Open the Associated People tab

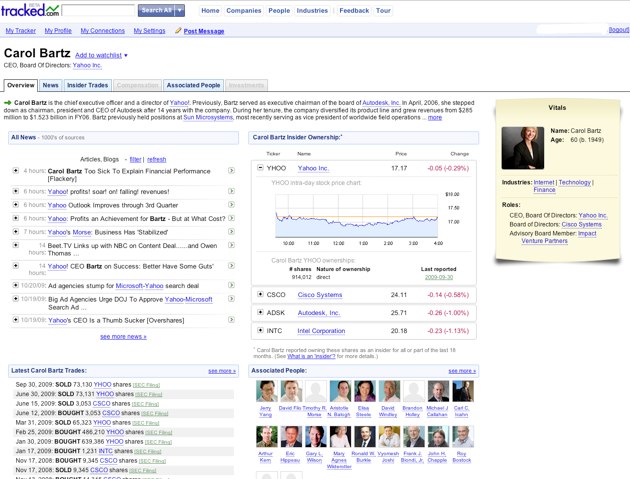(x=193, y=86)
